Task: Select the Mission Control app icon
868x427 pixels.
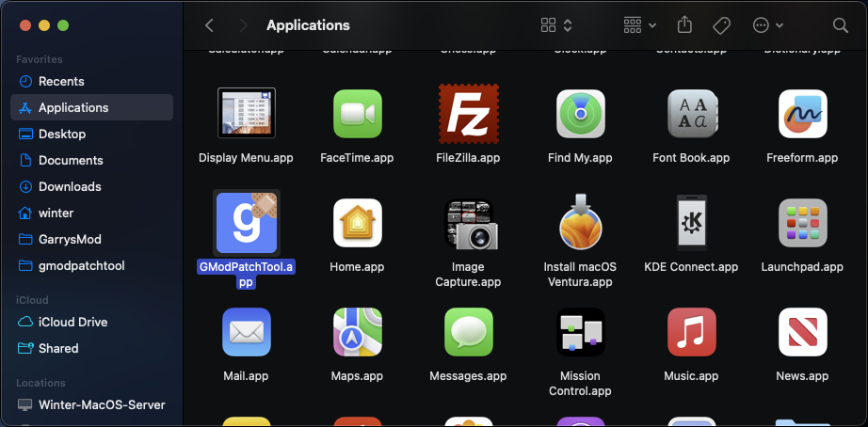Action: [579, 332]
